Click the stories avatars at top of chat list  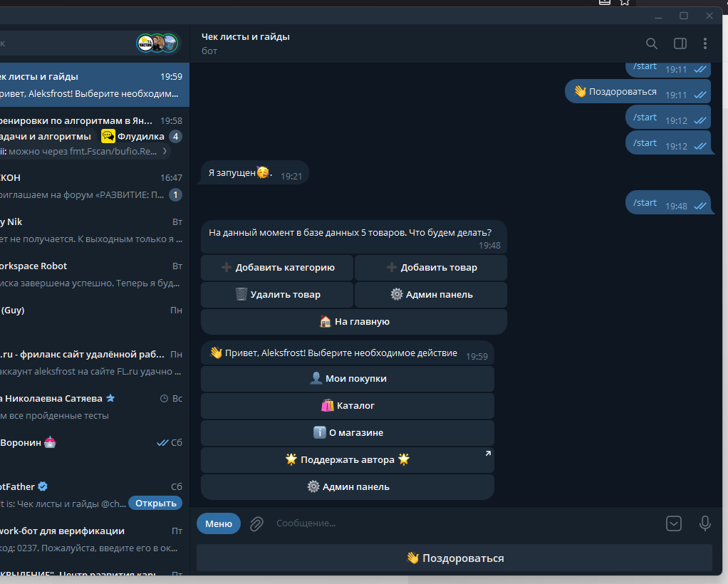pos(157,43)
